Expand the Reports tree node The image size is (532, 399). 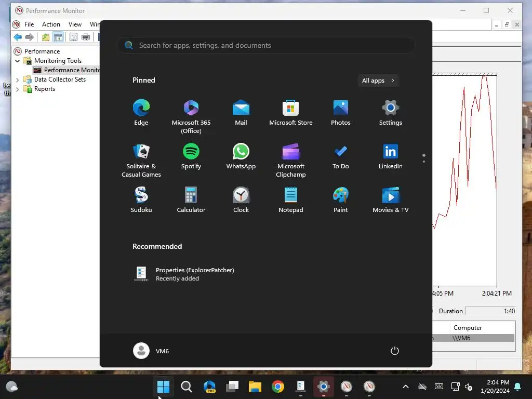[17, 89]
